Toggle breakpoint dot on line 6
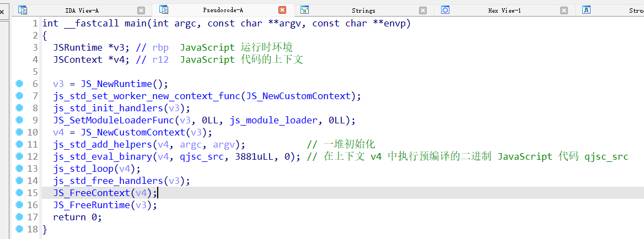 click(19, 84)
